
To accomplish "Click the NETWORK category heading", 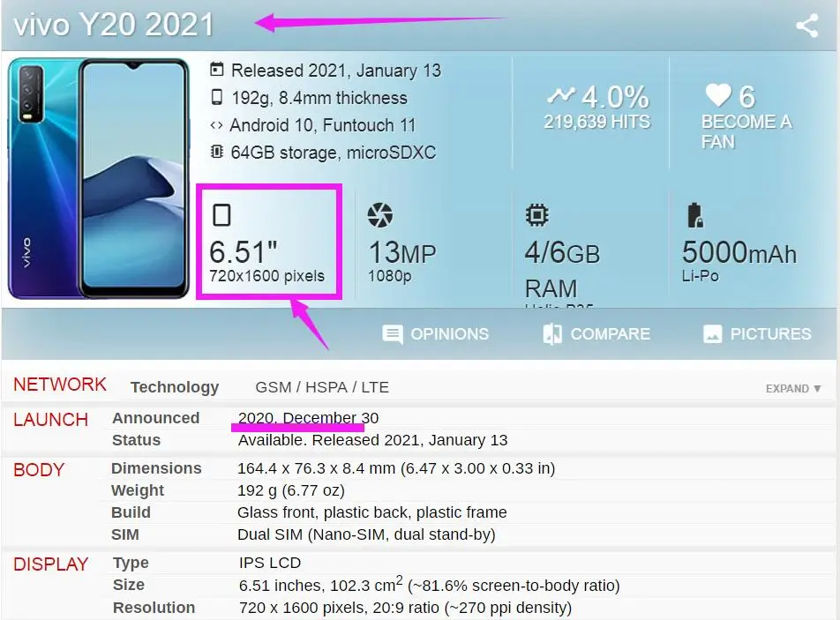I will click(60, 385).
